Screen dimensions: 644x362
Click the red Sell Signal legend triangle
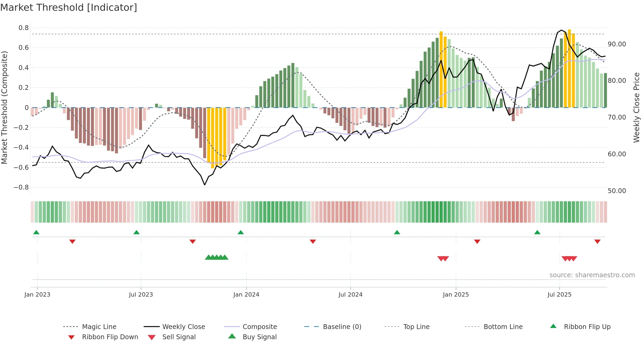[152, 337]
